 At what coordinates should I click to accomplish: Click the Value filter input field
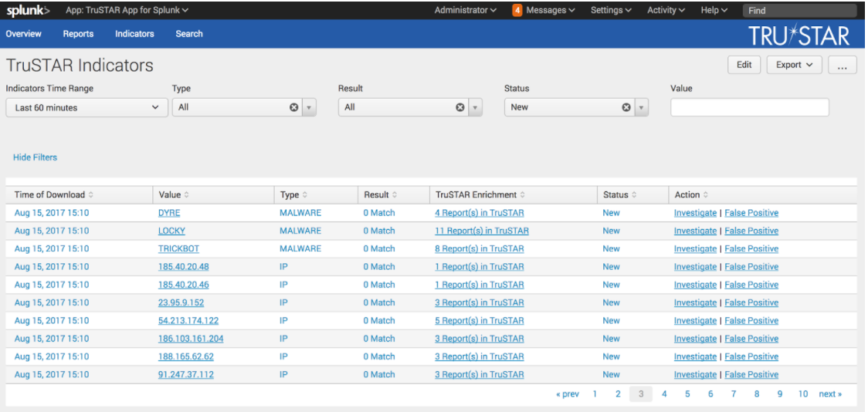click(750, 107)
